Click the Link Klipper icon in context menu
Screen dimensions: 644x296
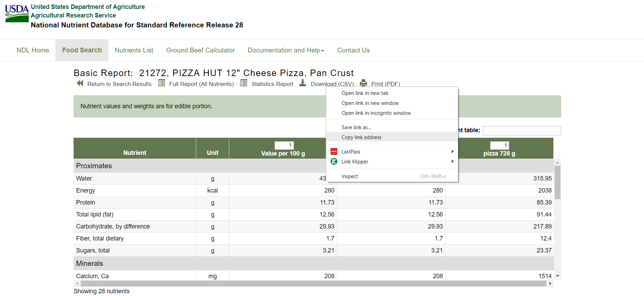tap(334, 161)
